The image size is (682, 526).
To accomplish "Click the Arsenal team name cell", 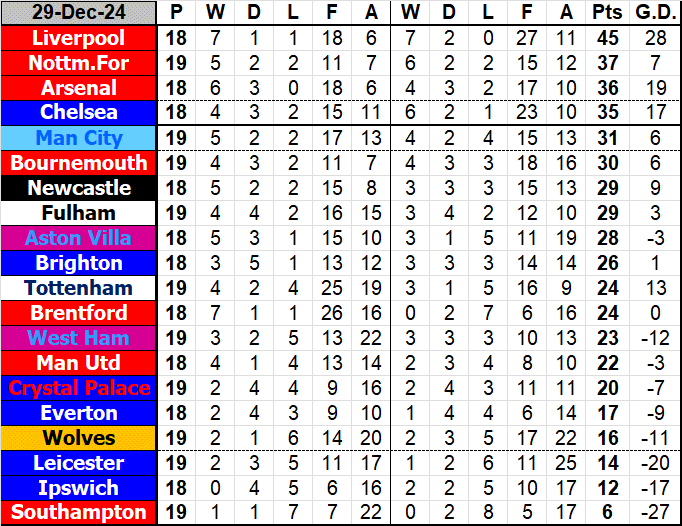I will coord(79,88).
